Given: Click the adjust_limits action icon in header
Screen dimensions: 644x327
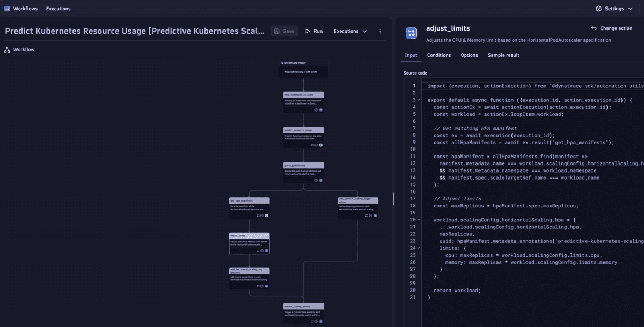Looking at the screenshot, I should 412,33.
